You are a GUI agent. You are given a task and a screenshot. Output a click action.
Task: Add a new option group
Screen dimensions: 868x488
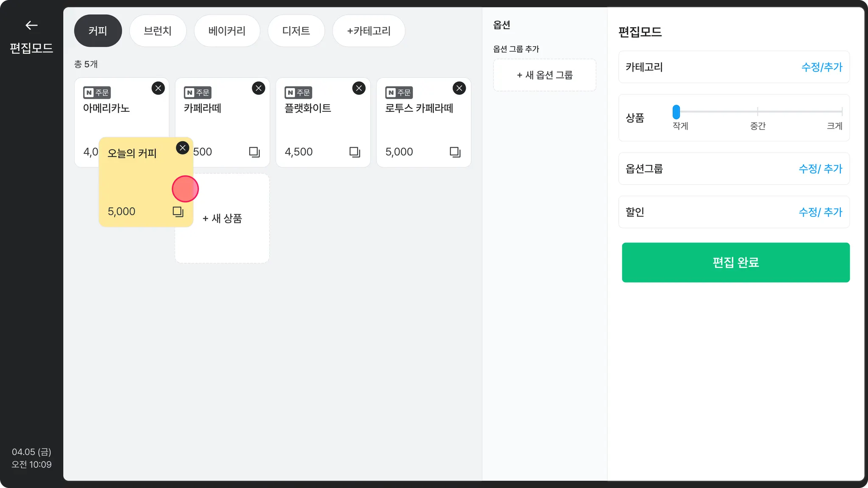544,75
